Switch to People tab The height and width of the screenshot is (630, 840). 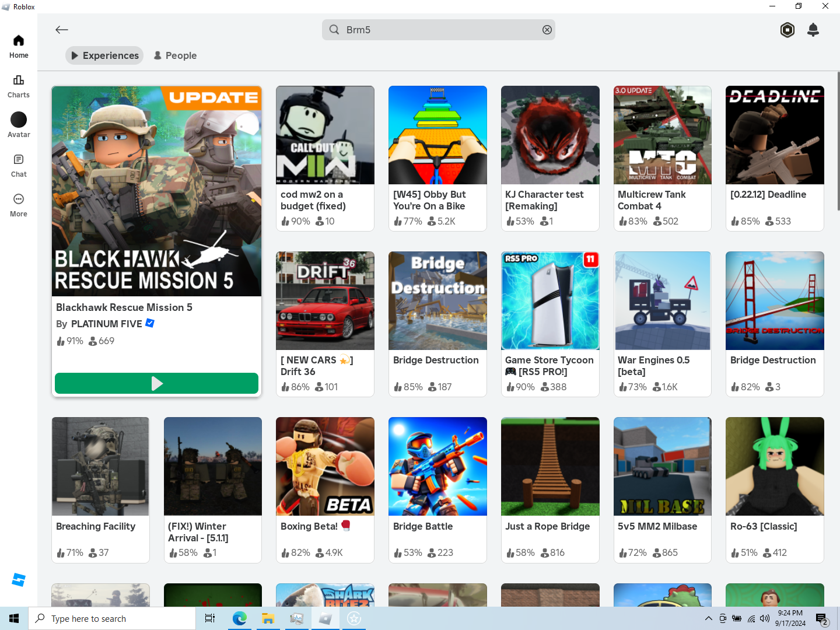(x=175, y=55)
